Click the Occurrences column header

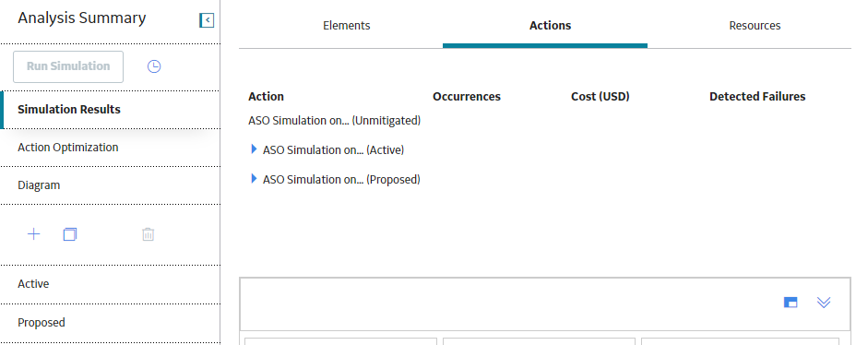click(x=467, y=96)
